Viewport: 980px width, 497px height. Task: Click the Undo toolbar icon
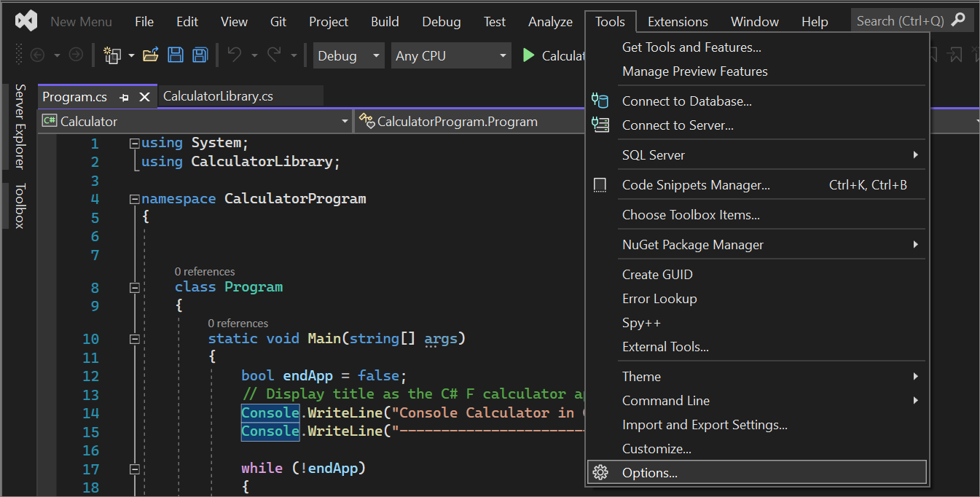tap(234, 55)
